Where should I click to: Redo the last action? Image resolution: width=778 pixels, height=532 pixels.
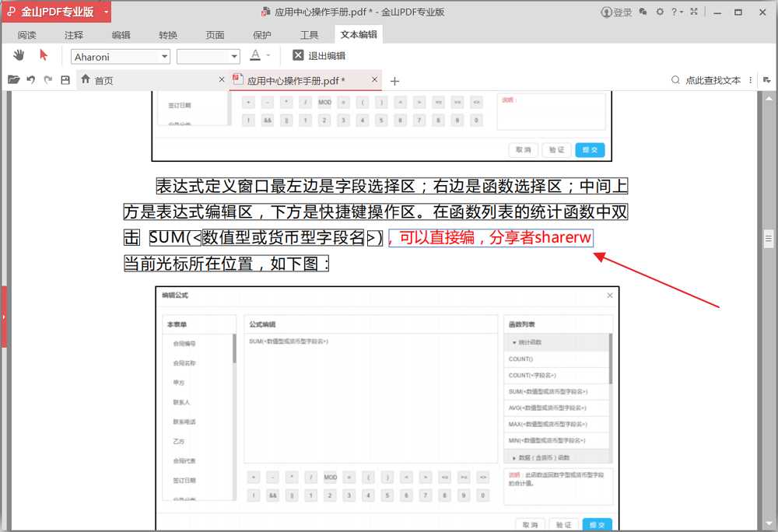click(x=47, y=79)
